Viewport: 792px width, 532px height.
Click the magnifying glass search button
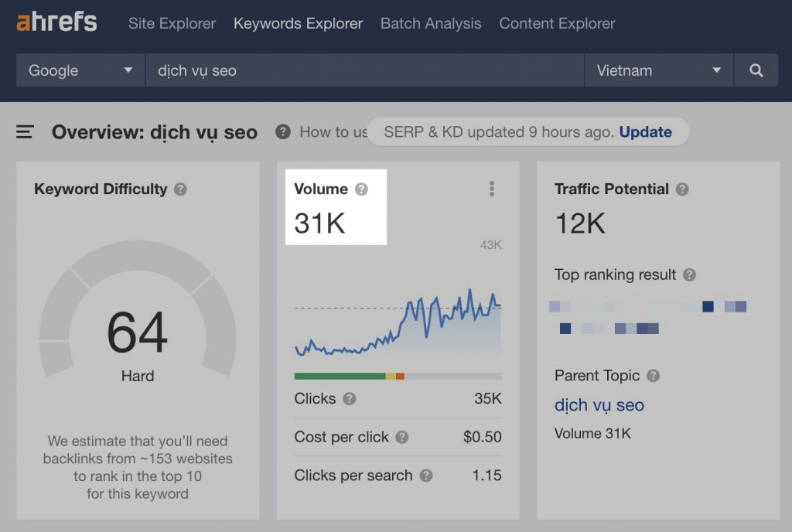click(756, 70)
